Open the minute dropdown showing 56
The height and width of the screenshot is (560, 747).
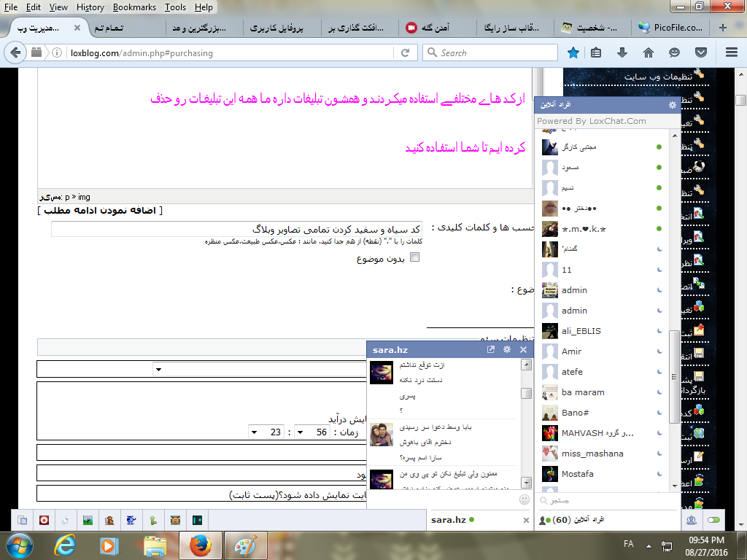click(312, 432)
